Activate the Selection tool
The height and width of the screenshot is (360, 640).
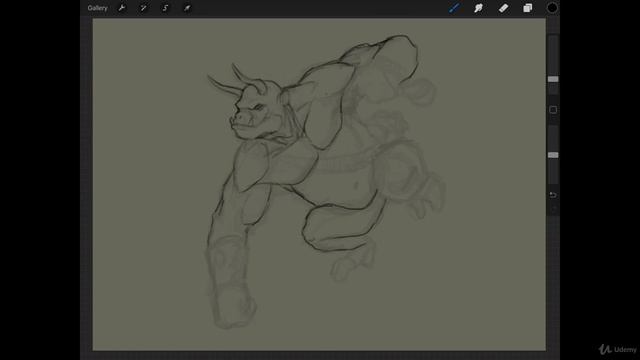click(165, 8)
